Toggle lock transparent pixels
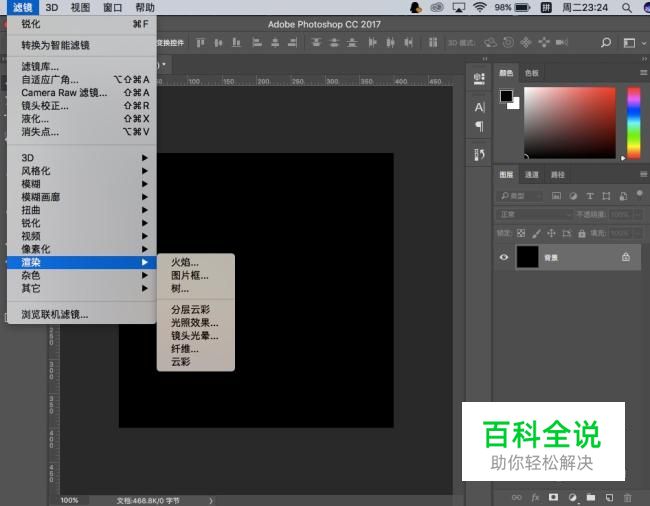 tap(521, 233)
